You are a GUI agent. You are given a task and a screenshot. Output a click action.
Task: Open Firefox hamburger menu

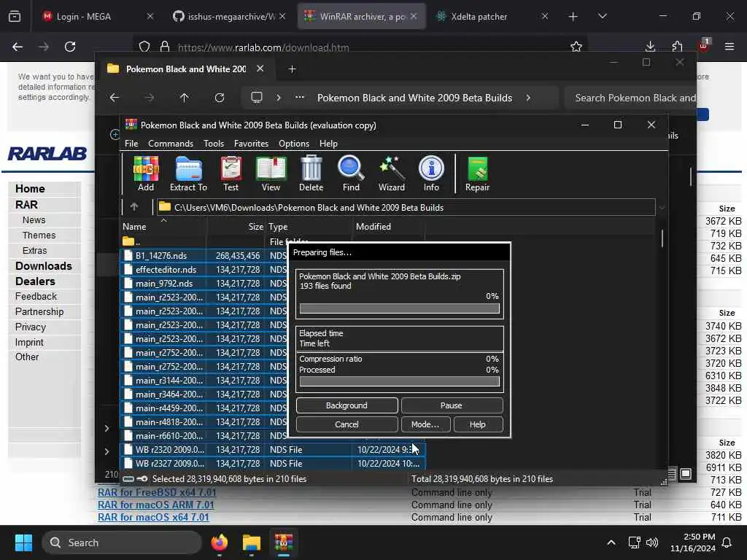[729, 47]
